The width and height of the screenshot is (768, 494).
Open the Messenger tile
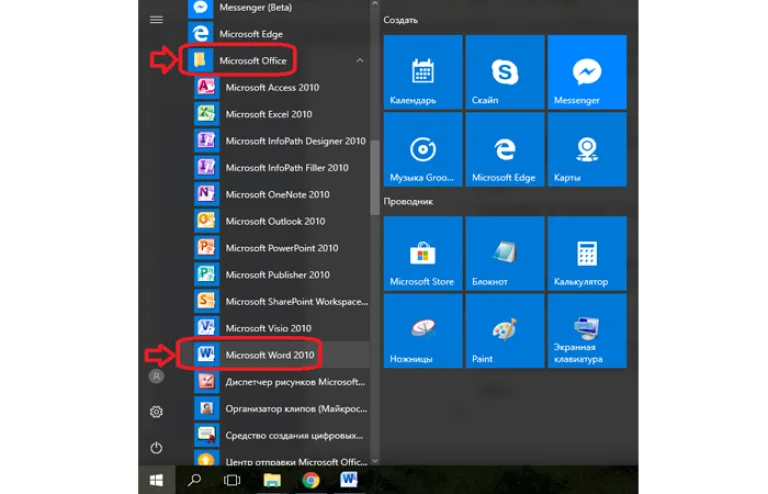pos(587,71)
